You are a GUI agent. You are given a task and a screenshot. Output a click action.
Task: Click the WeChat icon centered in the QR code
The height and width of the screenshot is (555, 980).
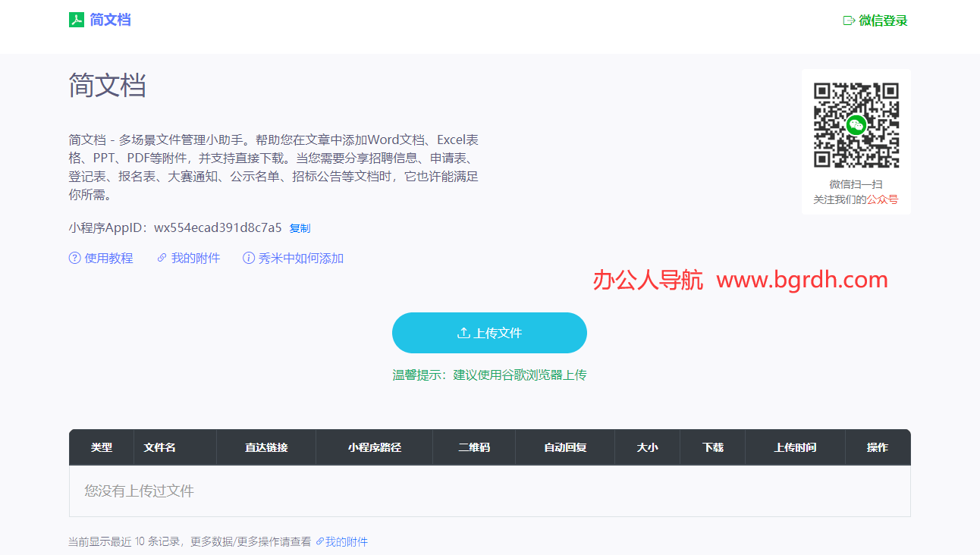[x=856, y=126]
